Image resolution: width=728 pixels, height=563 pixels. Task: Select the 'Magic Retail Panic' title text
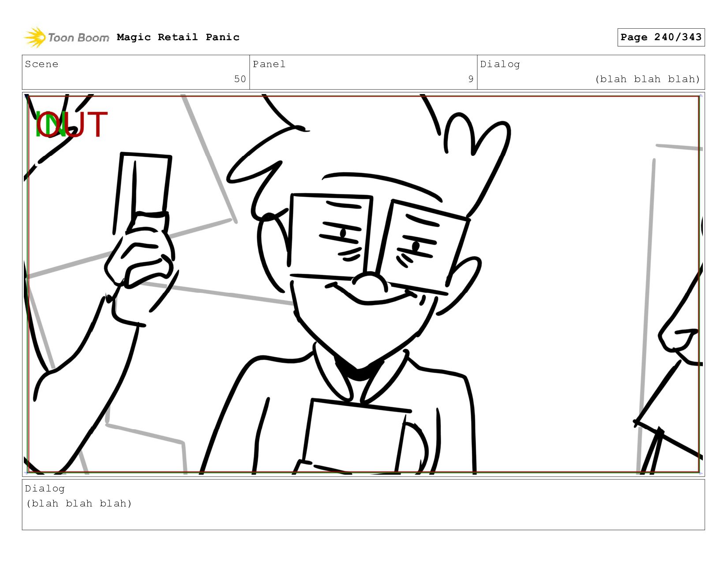point(178,37)
